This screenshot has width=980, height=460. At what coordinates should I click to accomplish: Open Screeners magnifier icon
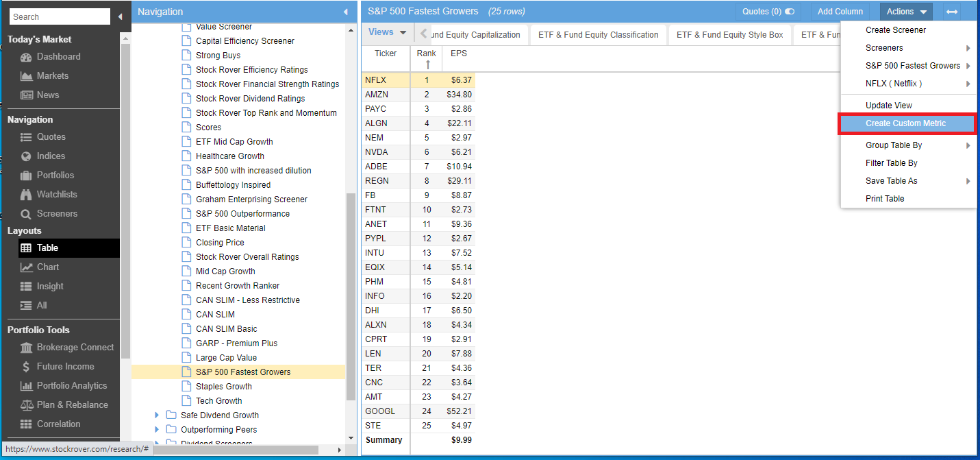pyautogui.click(x=26, y=214)
